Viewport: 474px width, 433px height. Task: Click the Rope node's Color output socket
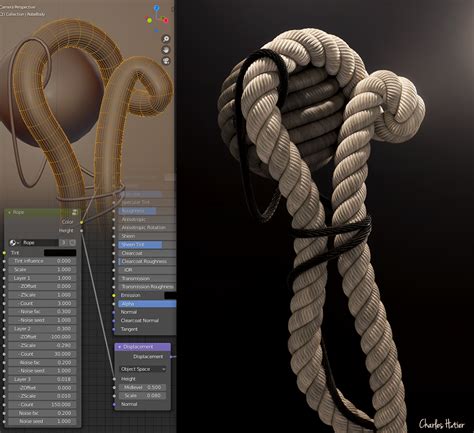[81, 222]
